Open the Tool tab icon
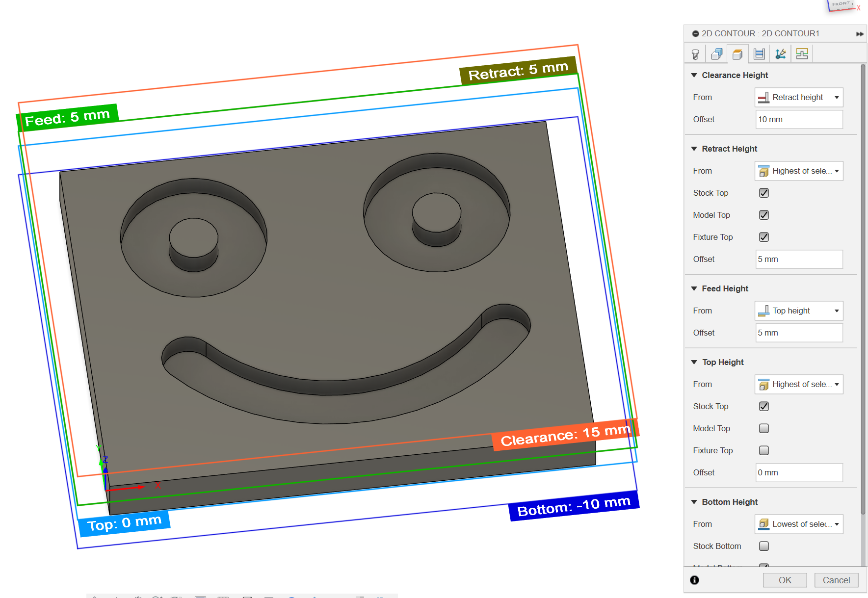Viewport: 868px width, 598px height. click(695, 54)
